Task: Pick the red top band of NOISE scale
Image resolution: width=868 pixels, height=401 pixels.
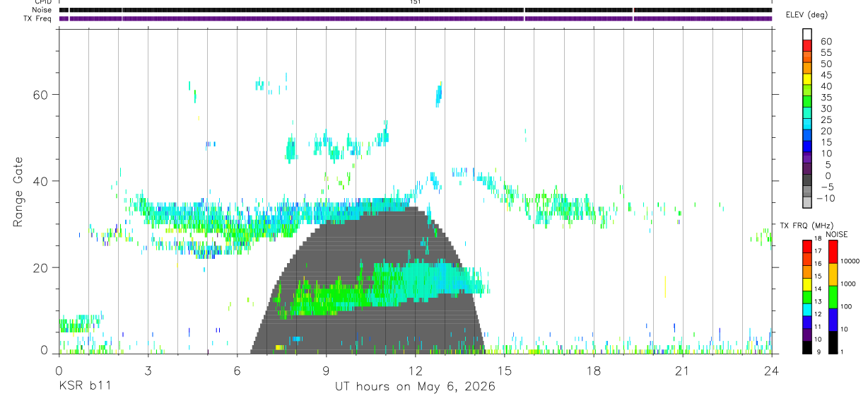Action: [833, 252]
